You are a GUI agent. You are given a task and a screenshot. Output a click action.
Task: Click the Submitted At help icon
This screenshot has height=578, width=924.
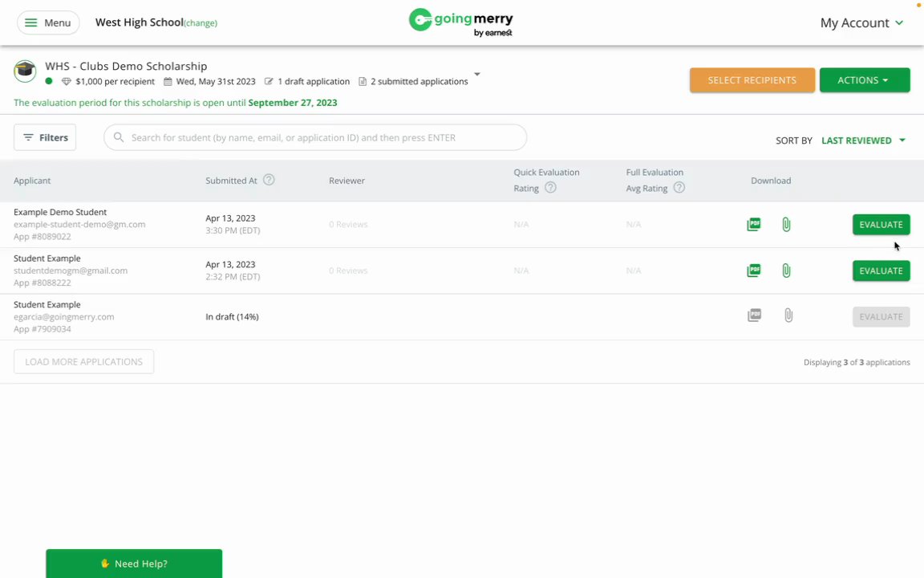point(269,180)
